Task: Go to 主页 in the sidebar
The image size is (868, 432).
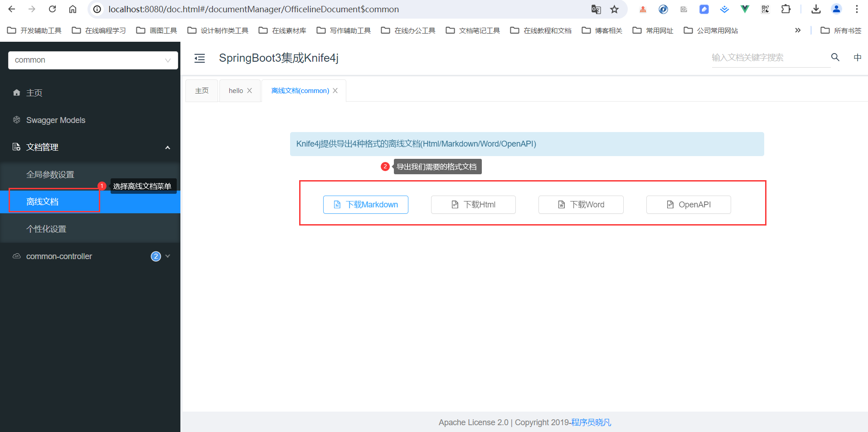Action: (90, 93)
